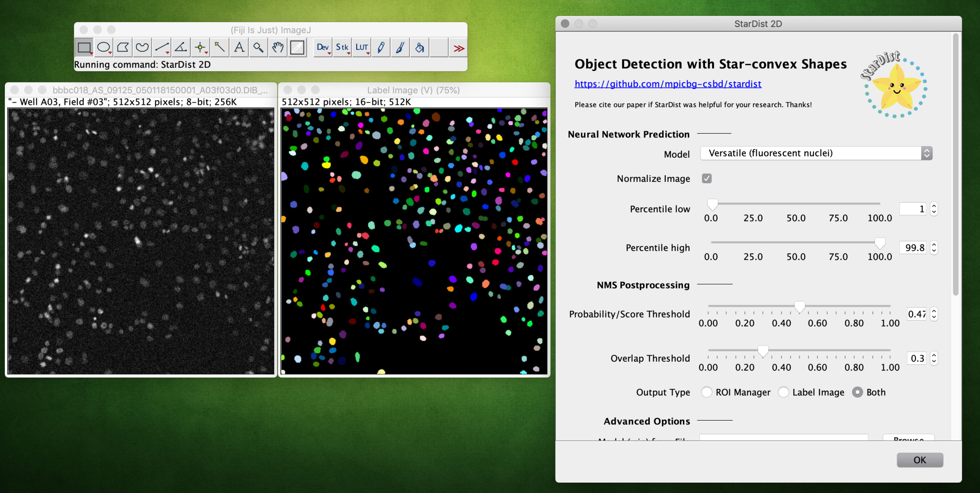Select the Rectangle selection tool
The height and width of the screenshot is (493, 980).
(84, 48)
